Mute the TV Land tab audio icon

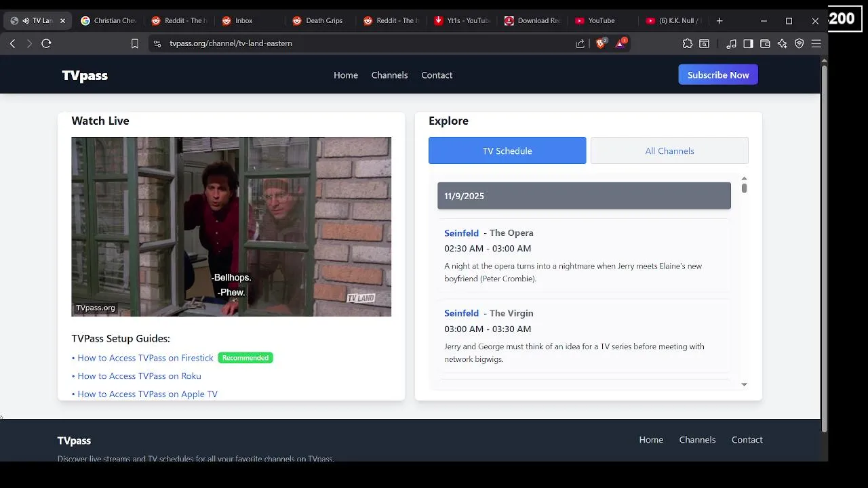pyautogui.click(x=26, y=20)
